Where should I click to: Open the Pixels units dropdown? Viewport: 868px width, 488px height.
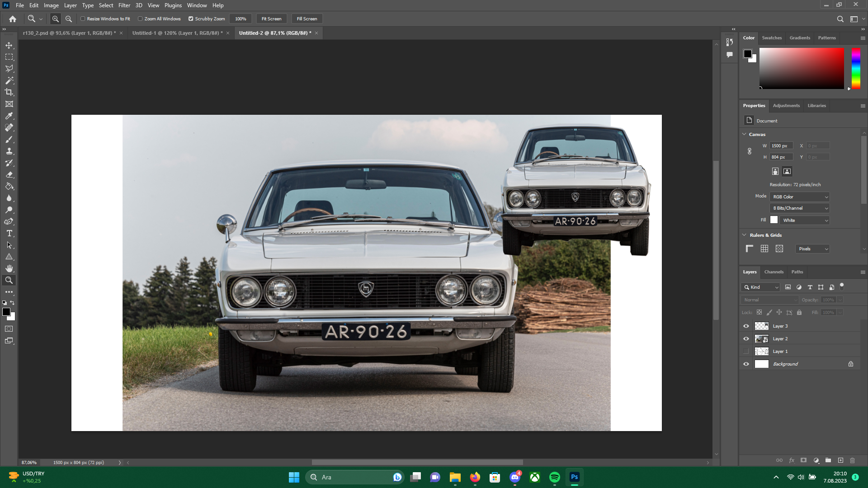(812, 249)
